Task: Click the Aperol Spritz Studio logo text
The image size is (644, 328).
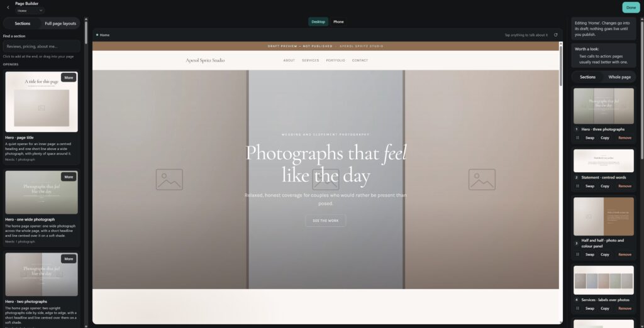Action: tap(205, 60)
